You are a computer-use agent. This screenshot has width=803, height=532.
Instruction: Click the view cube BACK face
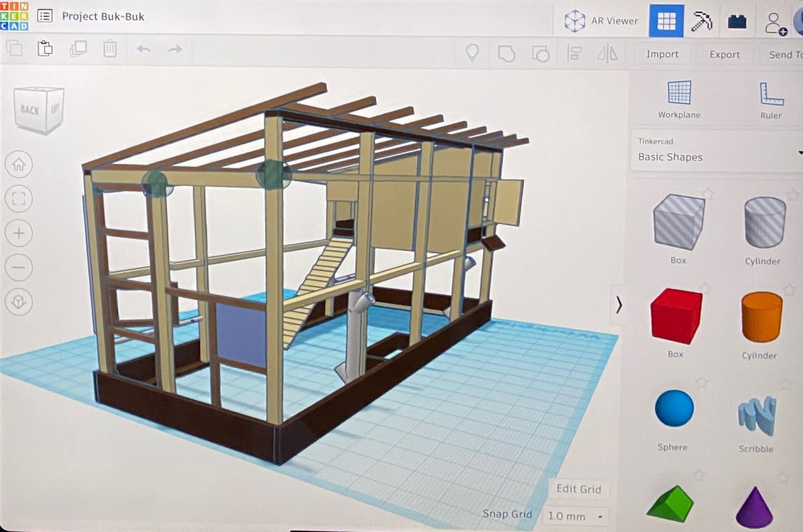pyautogui.click(x=31, y=110)
